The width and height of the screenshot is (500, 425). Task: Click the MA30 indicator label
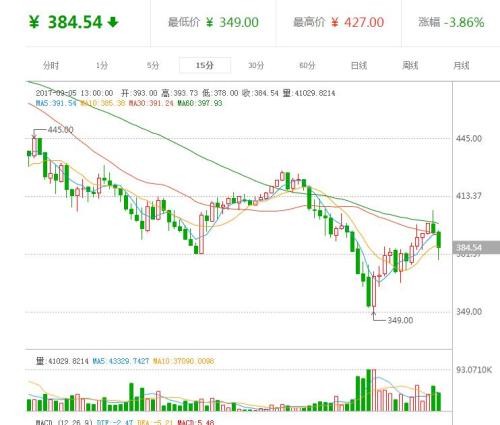coord(151,103)
